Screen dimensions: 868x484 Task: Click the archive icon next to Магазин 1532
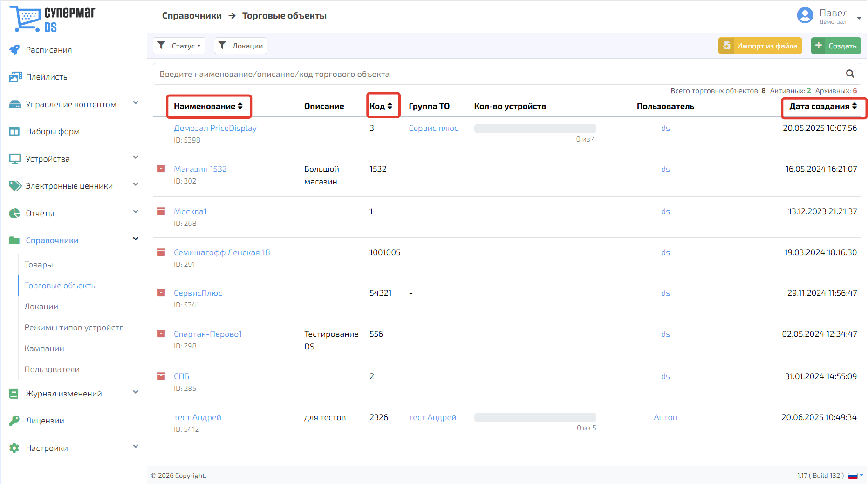click(x=161, y=169)
